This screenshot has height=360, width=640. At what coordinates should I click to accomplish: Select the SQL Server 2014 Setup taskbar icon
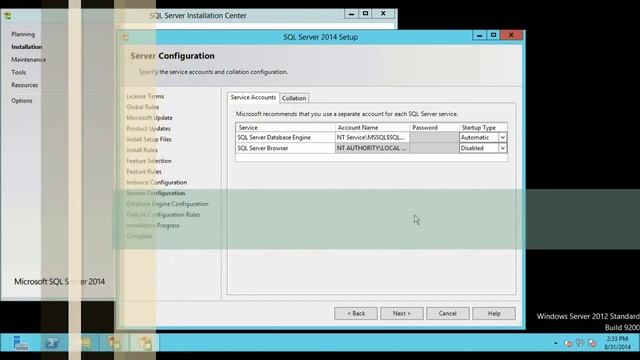pos(145,343)
